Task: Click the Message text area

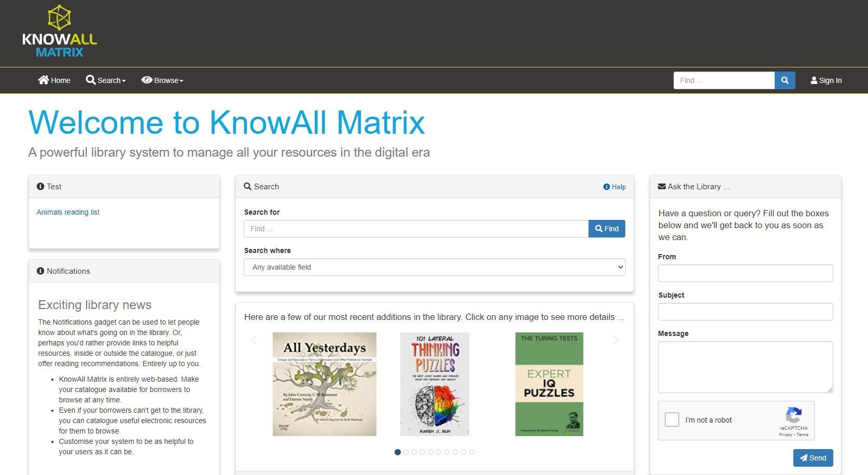Action: click(746, 367)
